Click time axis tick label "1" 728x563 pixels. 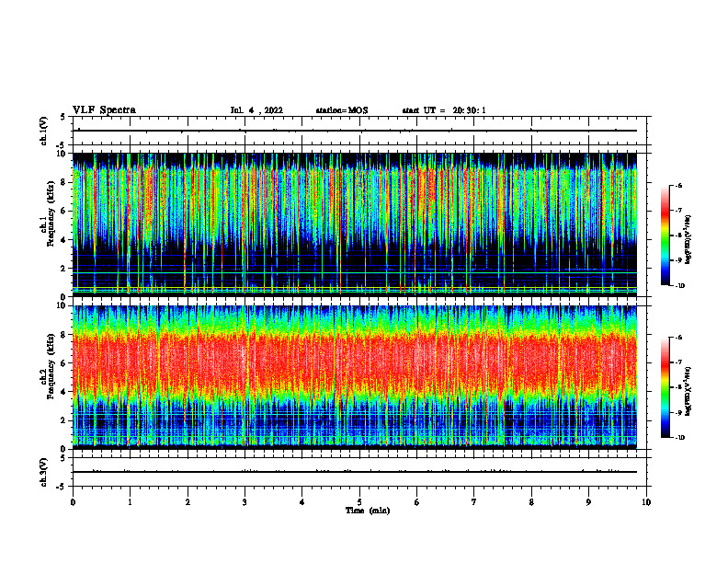(x=130, y=502)
